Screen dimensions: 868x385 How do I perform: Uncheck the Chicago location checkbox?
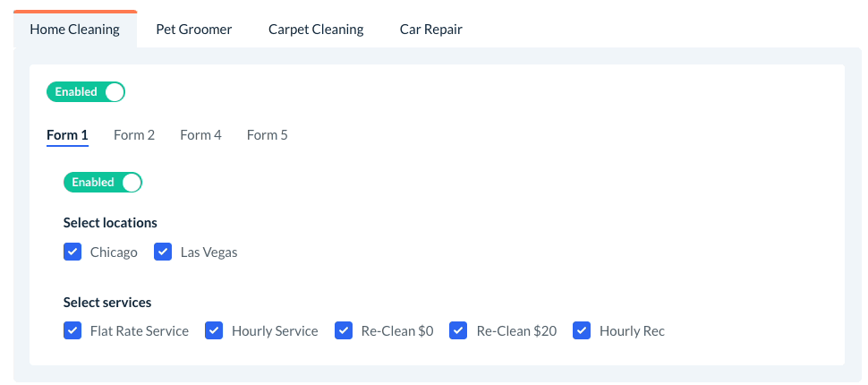[x=72, y=252]
